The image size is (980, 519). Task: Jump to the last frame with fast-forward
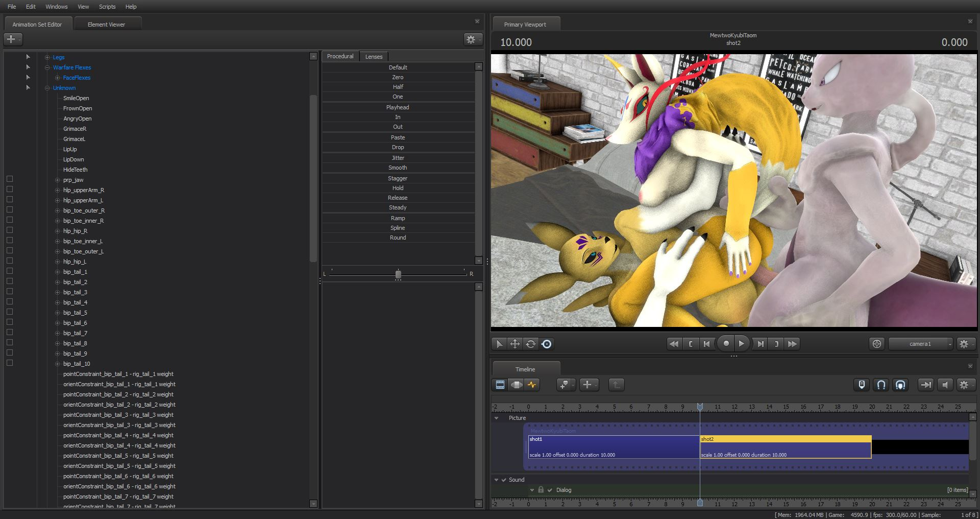tap(792, 344)
